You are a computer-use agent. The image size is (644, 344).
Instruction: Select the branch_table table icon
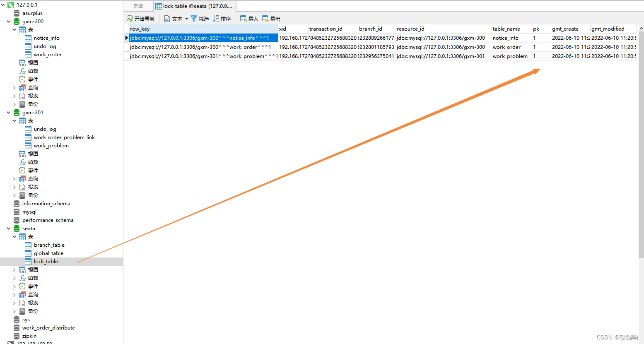coord(28,245)
